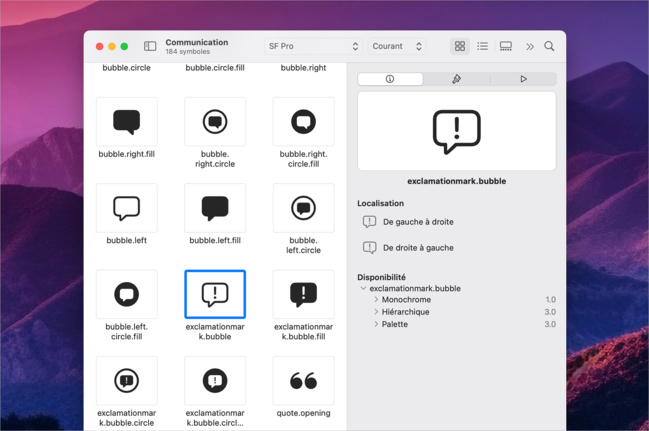
Task: Click the De droite à gauche text
Action: 418,248
